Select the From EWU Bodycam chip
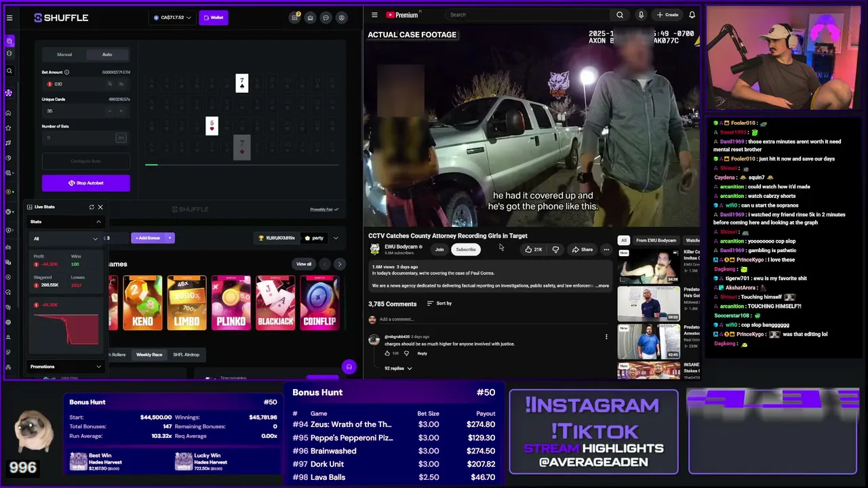 656,241
